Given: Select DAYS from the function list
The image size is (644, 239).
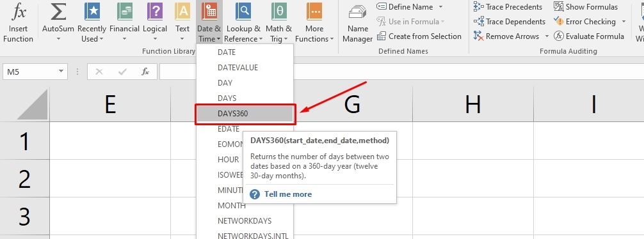Looking at the screenshot, I should tap(245, 98).
